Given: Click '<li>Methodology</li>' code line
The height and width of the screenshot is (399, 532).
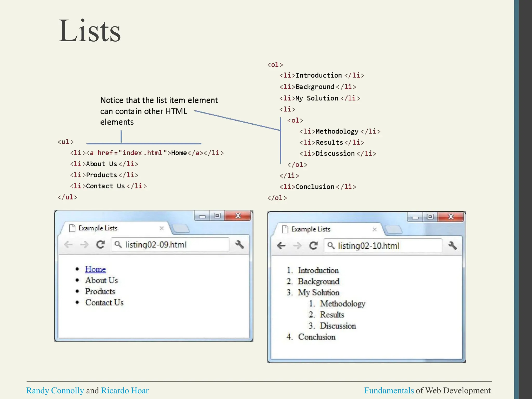Looking at the screenshot, I should (340, 131).
